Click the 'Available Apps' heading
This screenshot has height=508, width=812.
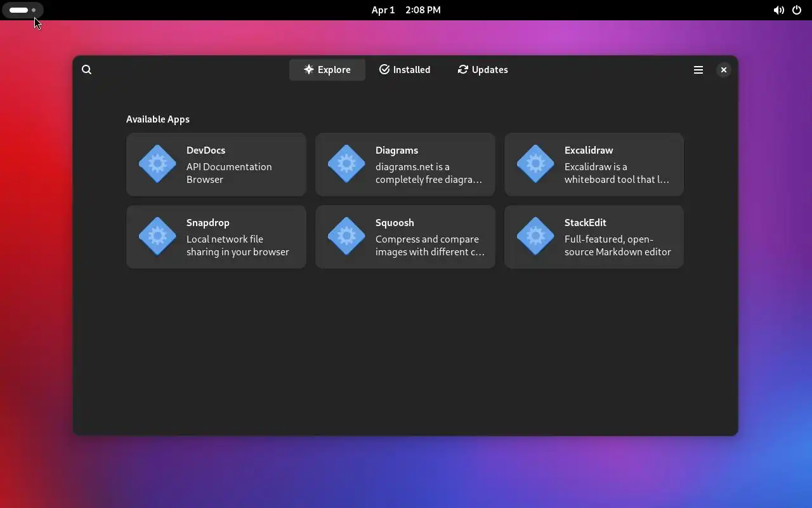pos(158,119)
